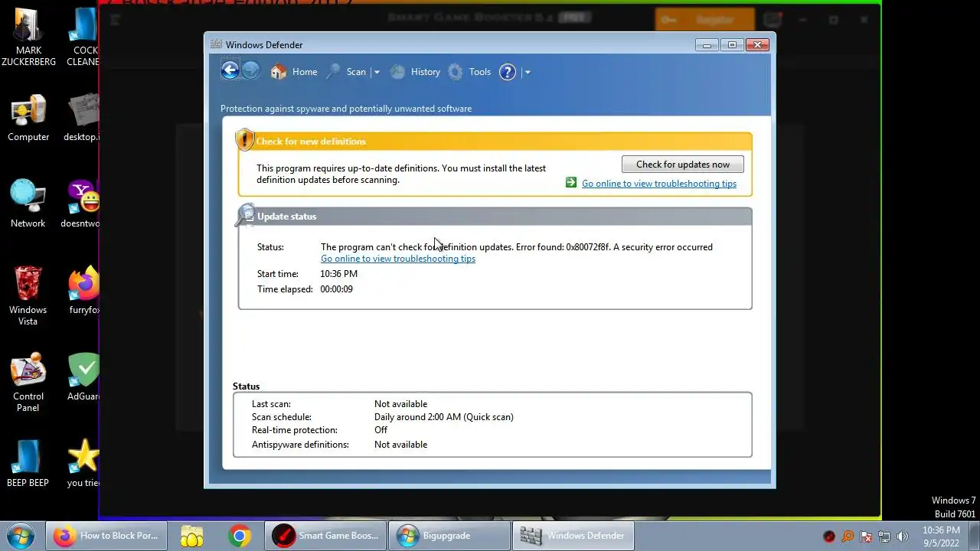Screen dimensions: 980x551
Task: Click the magnifier icon beside Update status
Action: [245, 215]
